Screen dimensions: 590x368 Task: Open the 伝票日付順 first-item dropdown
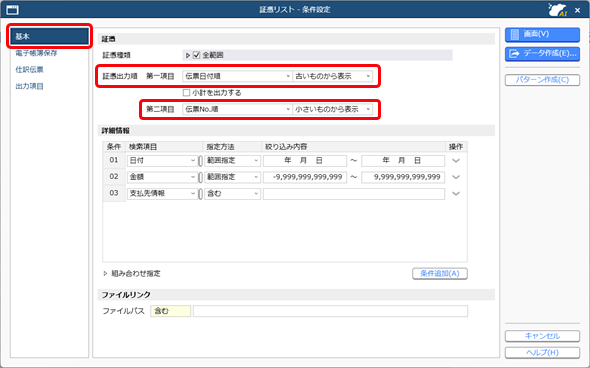click(x=237, y=76)
